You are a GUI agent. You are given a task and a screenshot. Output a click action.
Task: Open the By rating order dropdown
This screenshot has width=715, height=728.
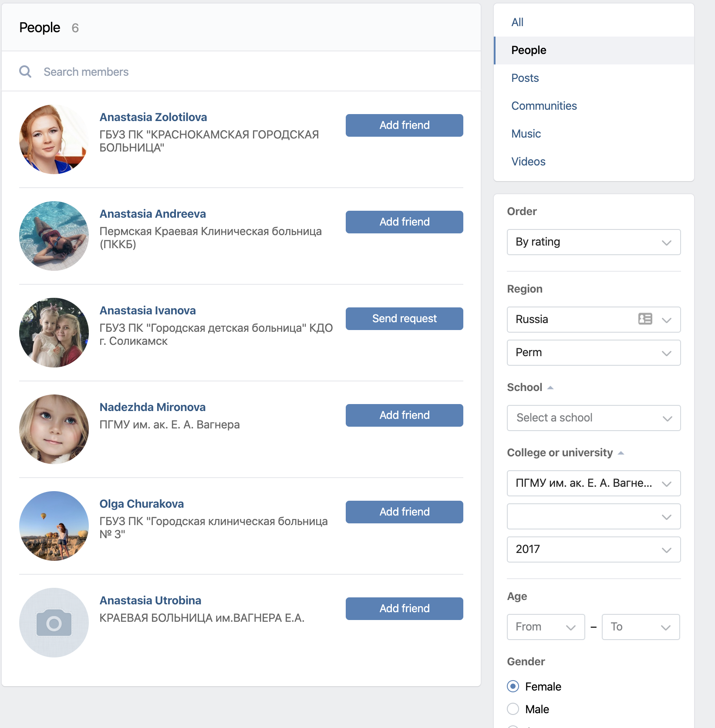(594, 242)
